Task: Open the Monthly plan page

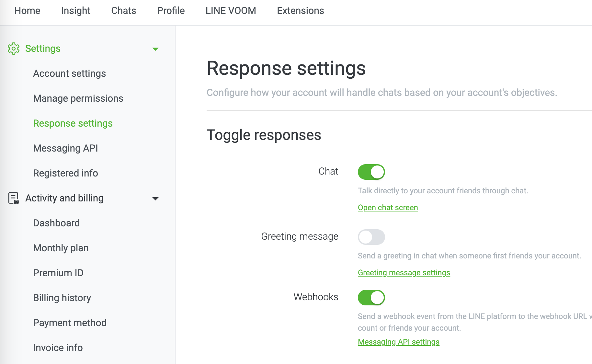Action: point(61,248)
